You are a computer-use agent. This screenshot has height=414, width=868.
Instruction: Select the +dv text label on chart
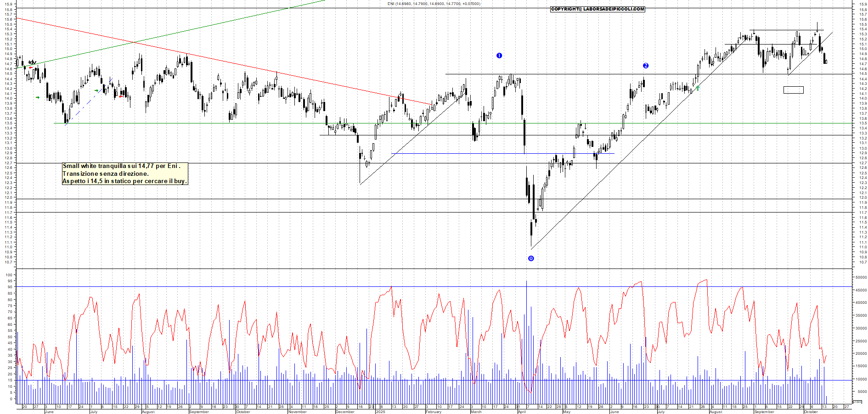(x=32, y=62)
